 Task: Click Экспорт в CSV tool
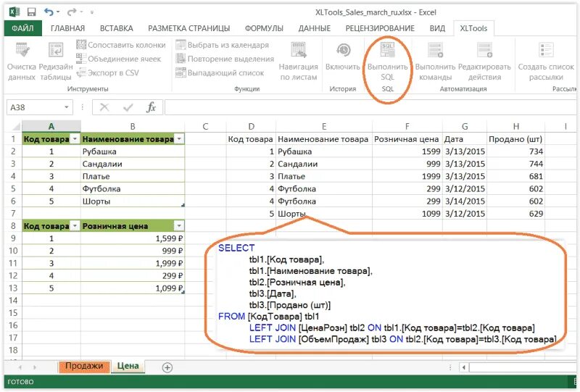click(x=107, y=73)
